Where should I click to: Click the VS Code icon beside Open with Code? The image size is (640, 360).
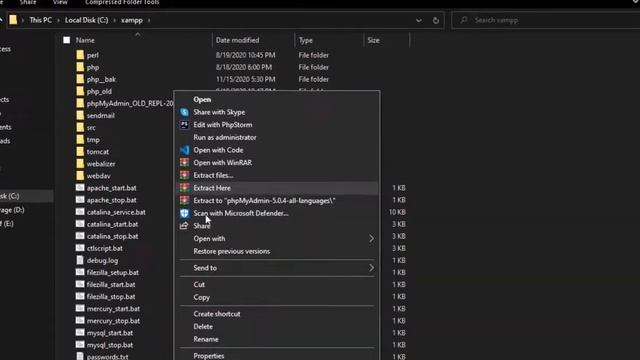click(184, 150)
